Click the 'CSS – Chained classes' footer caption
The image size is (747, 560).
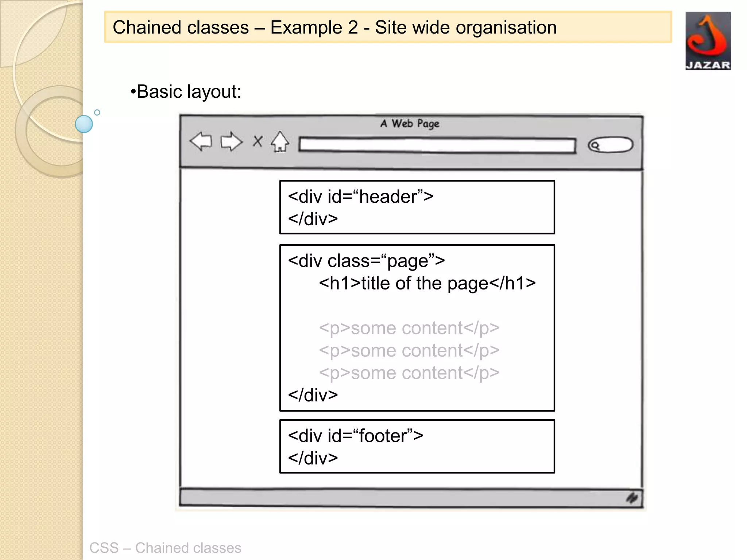(165, 548)
